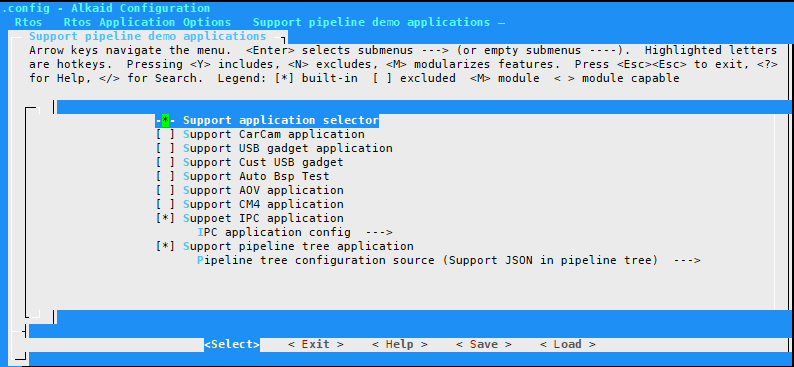Open Pipeline tree configuration source choice menu
This screenshot has width=794, height=367.
[x=448, y=260]
